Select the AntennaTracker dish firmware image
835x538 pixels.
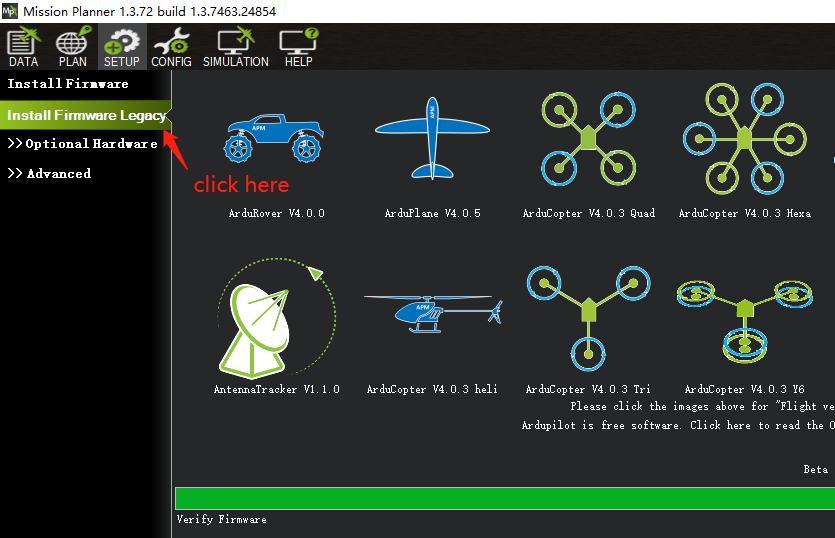coord(277,318)
